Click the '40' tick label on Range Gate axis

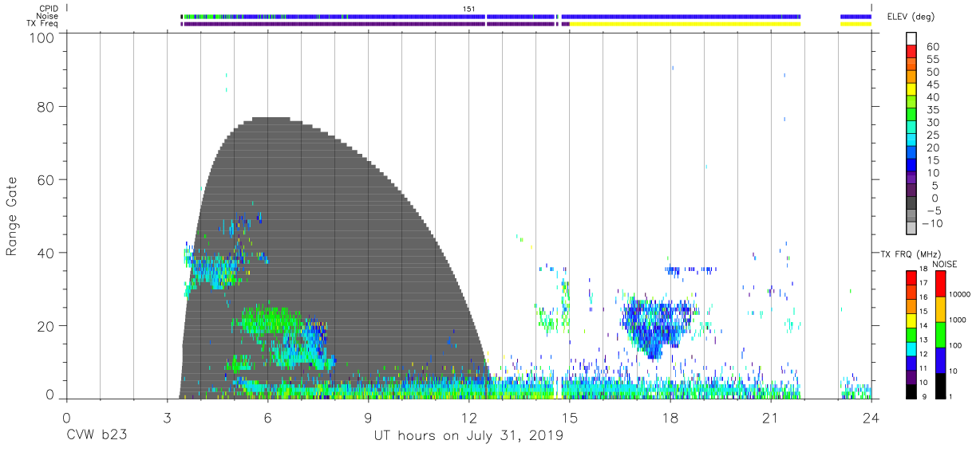pos(47,253)
